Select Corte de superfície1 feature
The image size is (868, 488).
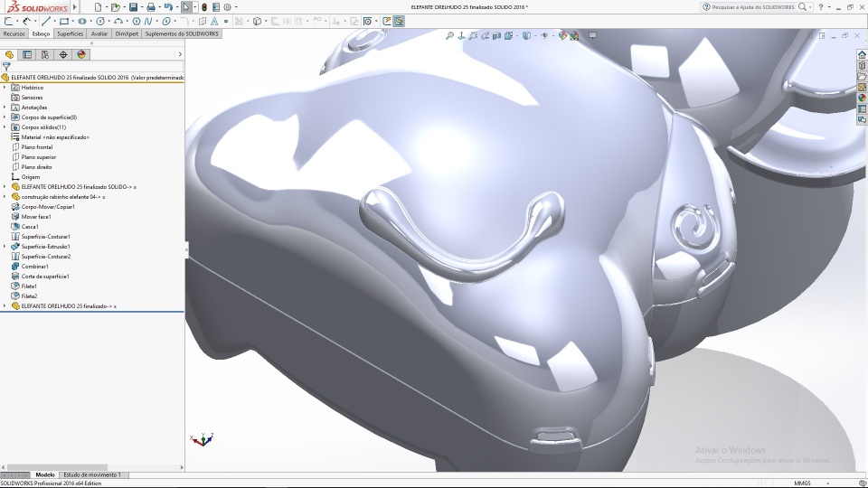(45, 277)
